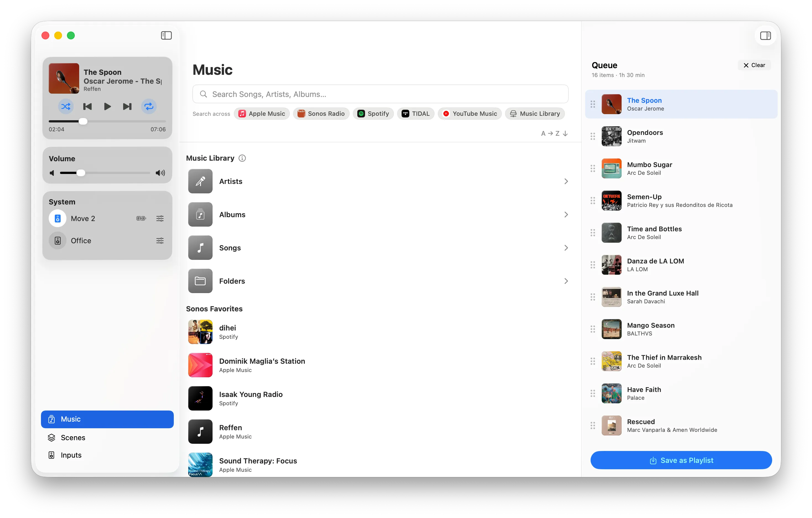Click Music Library info icon
The height and width of the screenshot is (518, 812).
pyautogui.click(x=242, y=158)
